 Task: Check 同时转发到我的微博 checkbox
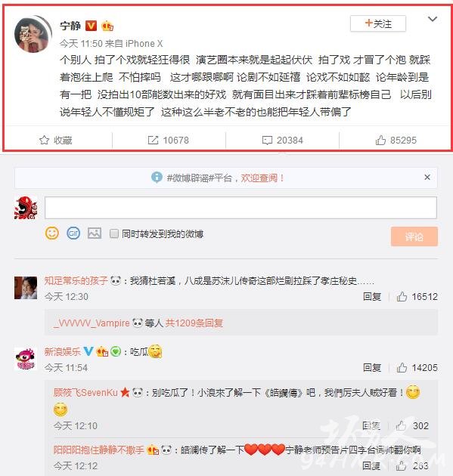point(114,233)
